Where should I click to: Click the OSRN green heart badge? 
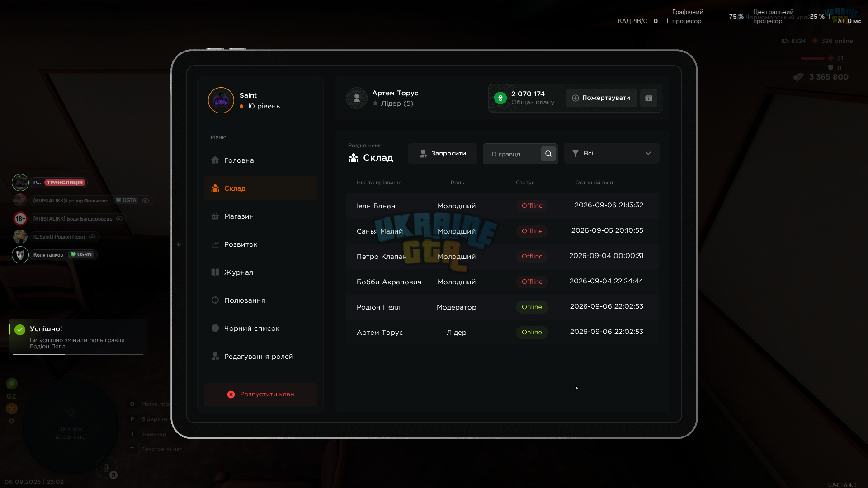tap(81, 254)
